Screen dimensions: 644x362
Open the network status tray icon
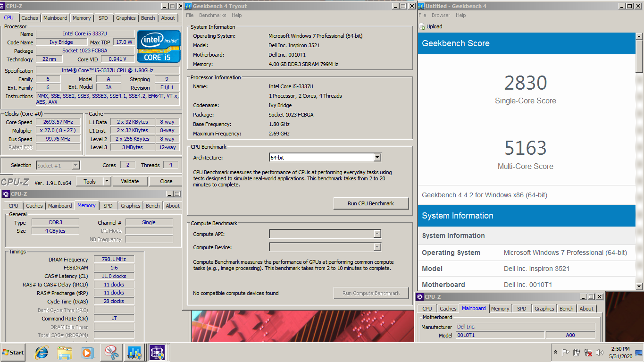pyautogui.click(x=588, y=353)
